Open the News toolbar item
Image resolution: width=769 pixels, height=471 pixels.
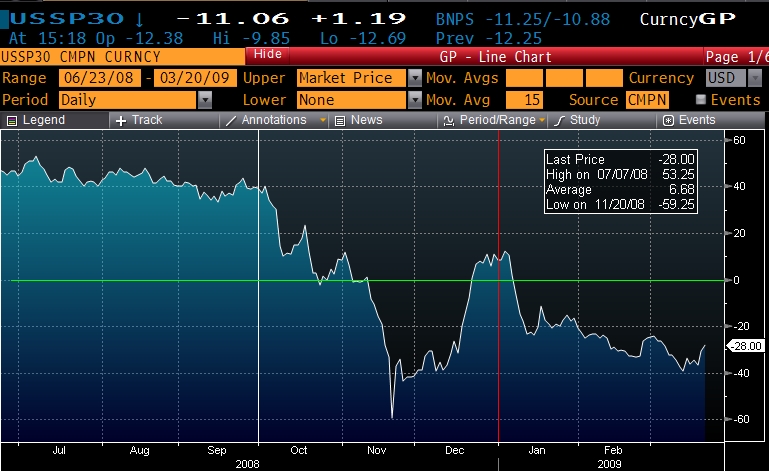(x=340, y=120)
